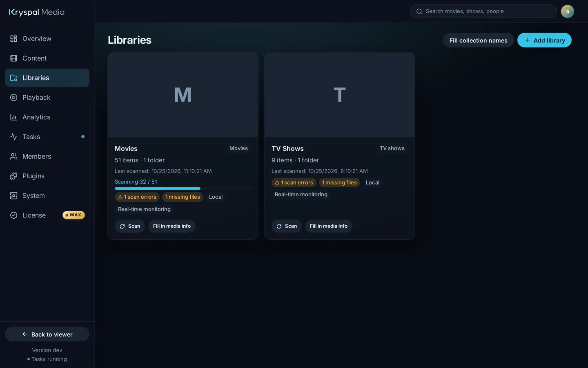Viewport: 588px width, 368px height.
Task: Open the TV Shows library T thumbnail
Action: [x=340, y=94]
